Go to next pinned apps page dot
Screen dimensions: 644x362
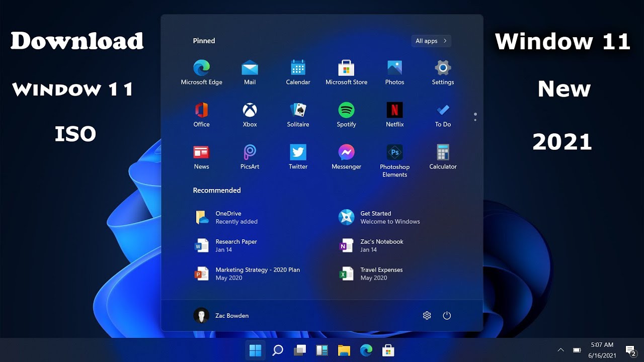point(475,120)
